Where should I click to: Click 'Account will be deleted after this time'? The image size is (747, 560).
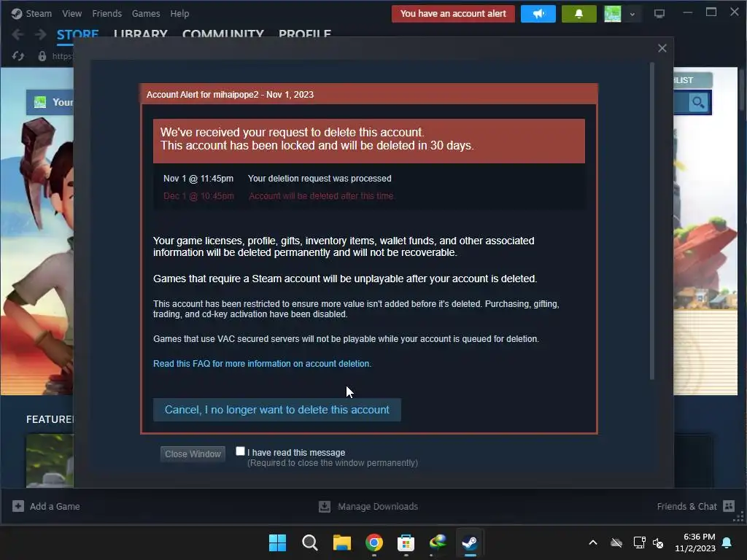click(321, 195)
